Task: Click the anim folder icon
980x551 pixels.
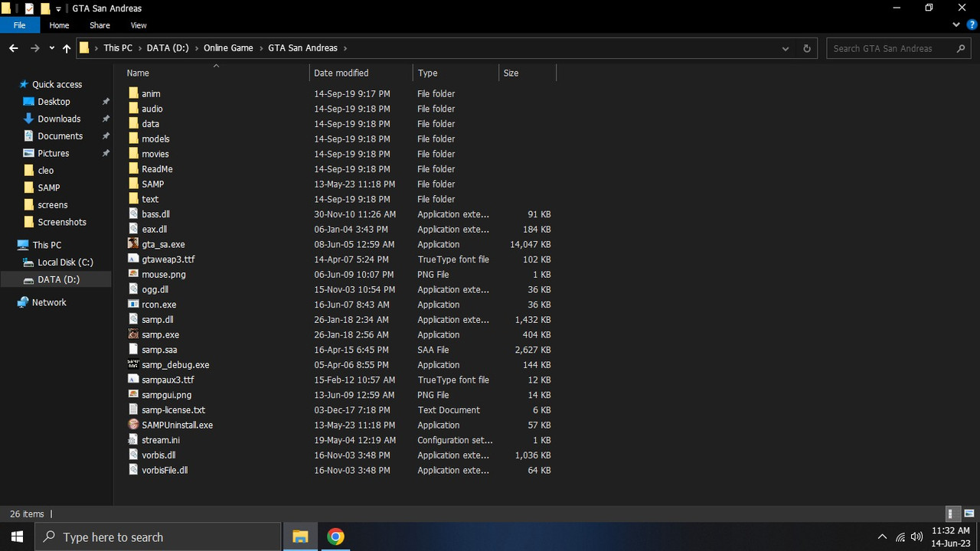Action: [133, 93]
